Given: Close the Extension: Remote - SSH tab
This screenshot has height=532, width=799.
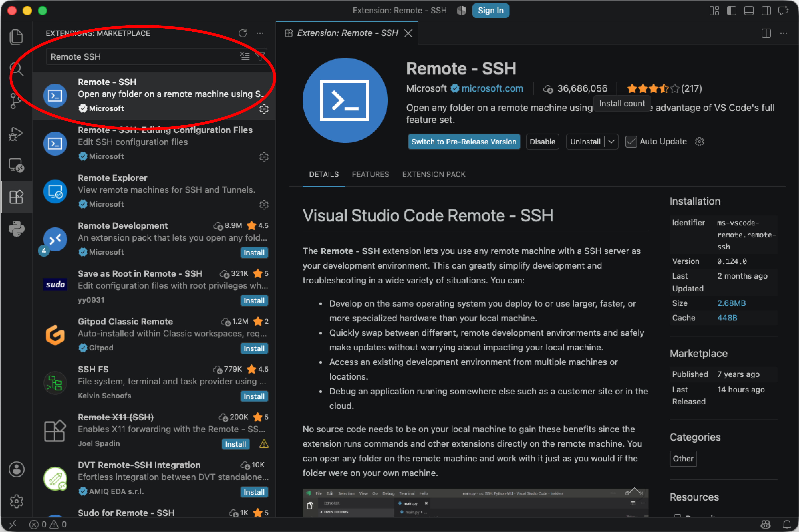Looking at the screenshot, I should pyautogui.click(x=408, y=33).
